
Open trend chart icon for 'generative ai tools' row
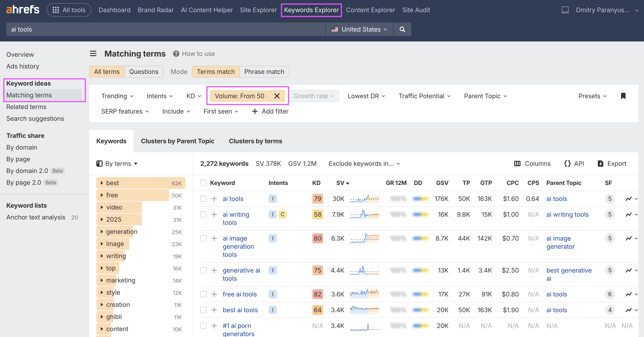629,270
